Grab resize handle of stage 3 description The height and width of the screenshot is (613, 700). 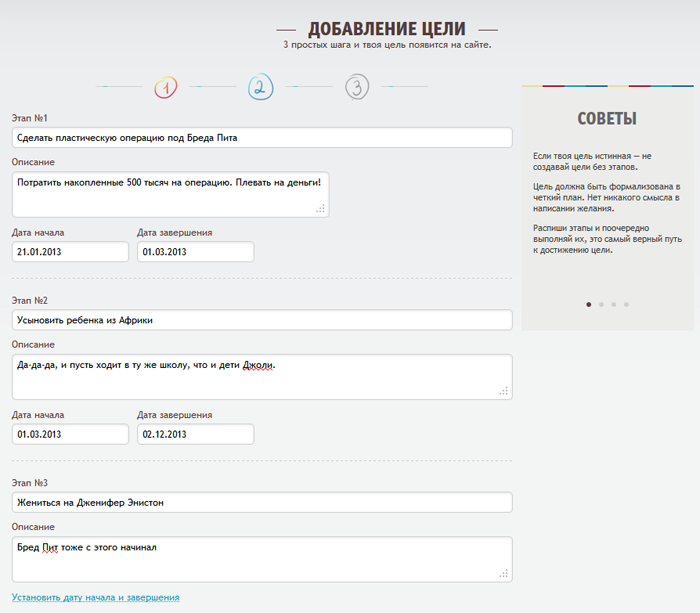(504, 573)
